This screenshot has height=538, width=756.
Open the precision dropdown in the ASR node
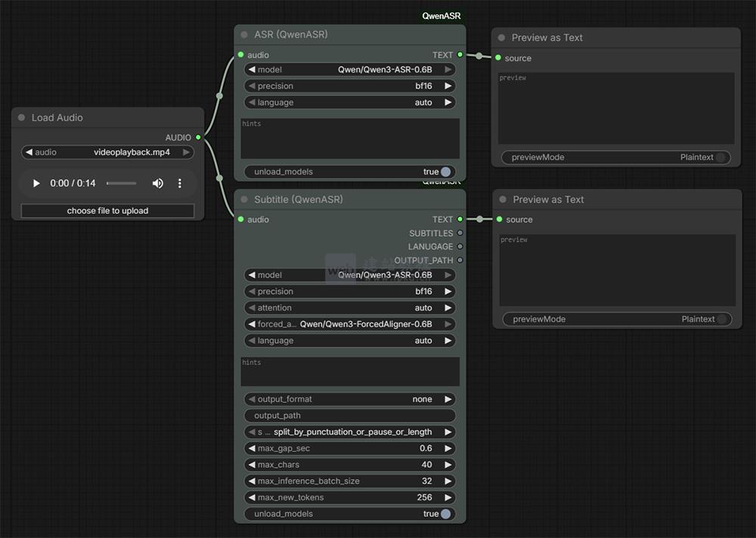pos(350,86)
